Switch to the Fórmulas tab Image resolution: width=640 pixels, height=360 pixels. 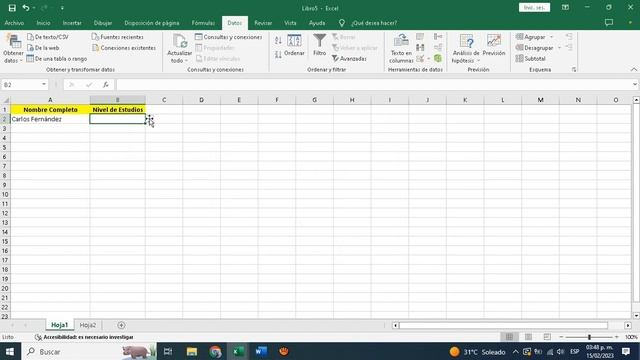click(x=203, y=23)
